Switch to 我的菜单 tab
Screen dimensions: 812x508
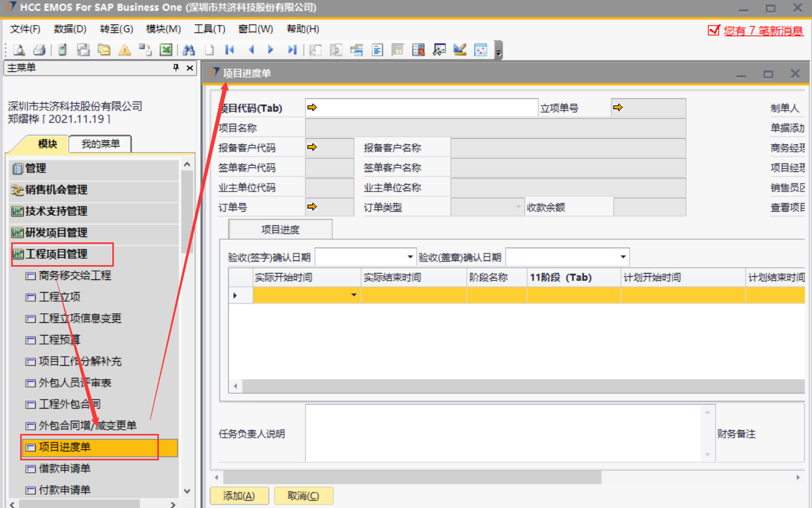tap(100, 144)
